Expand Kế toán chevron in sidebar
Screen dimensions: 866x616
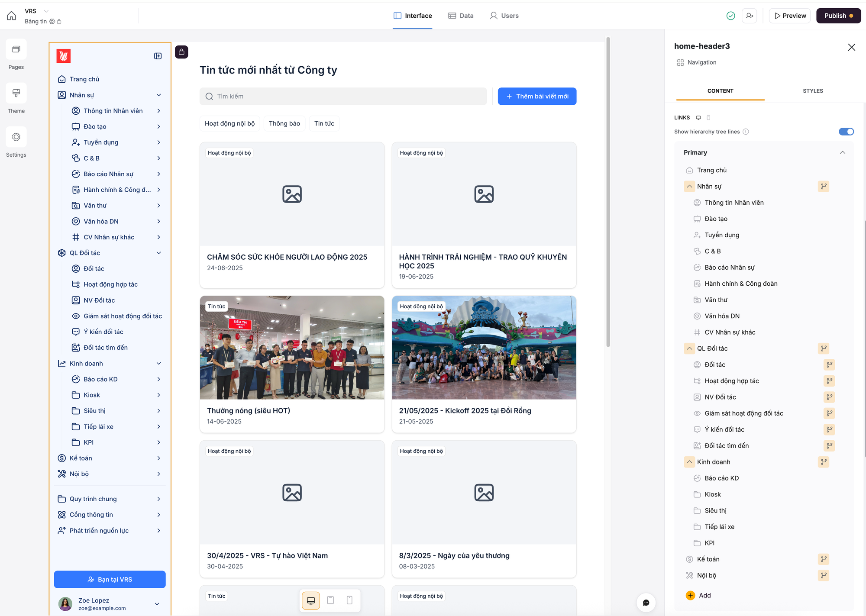tap(159, 458)
